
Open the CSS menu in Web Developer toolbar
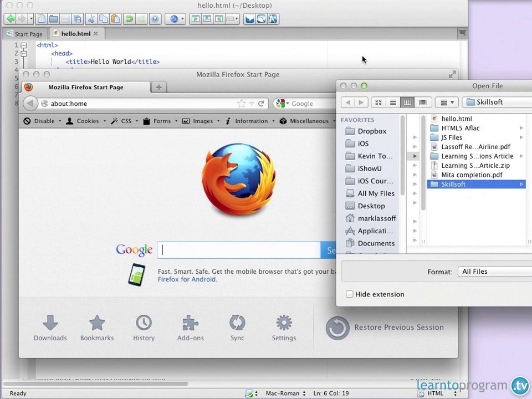coord(125,121)
